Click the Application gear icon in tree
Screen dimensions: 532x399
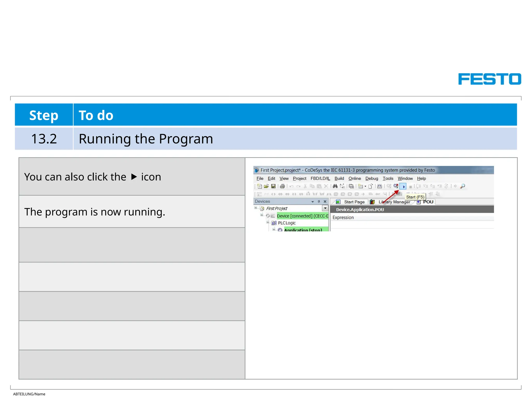280,230
